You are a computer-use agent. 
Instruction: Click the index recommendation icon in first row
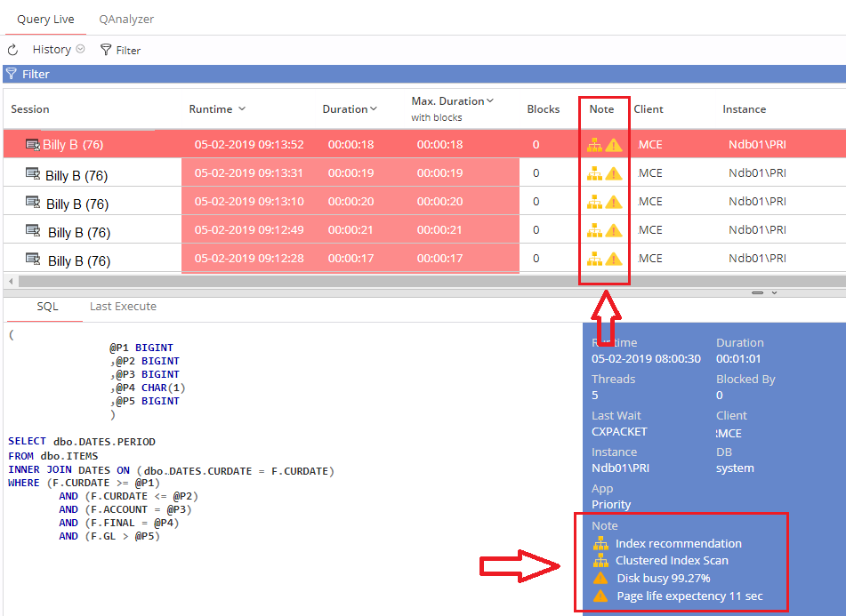pyautogui.click(x=594, y=145)
